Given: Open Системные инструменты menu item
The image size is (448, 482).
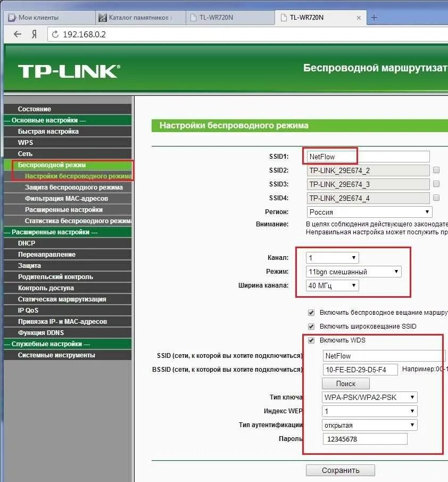Looking at the screenshot, I should pos(68,355).
